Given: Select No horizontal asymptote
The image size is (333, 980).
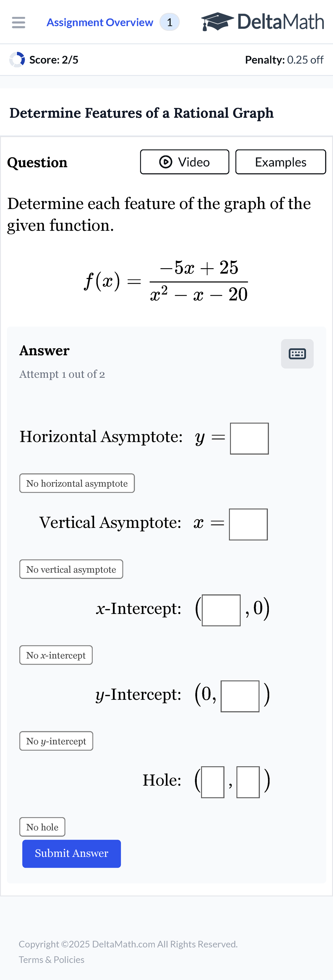Looking at the screenshot, I should pos(77,483).
